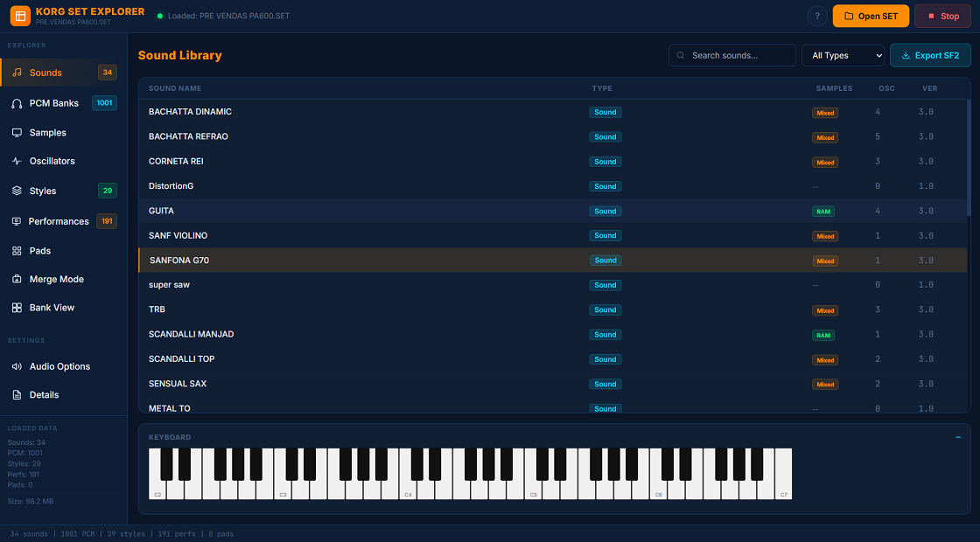Viewport: 980px width, 542px height.
Task: Open the All Types filter dropdown
Action: point(843,56)
